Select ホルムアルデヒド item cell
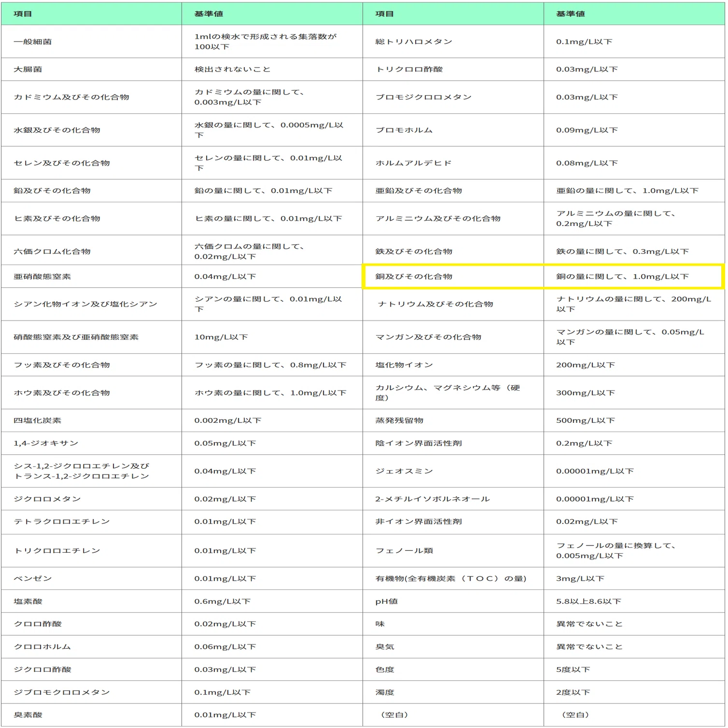 (453, 163)
